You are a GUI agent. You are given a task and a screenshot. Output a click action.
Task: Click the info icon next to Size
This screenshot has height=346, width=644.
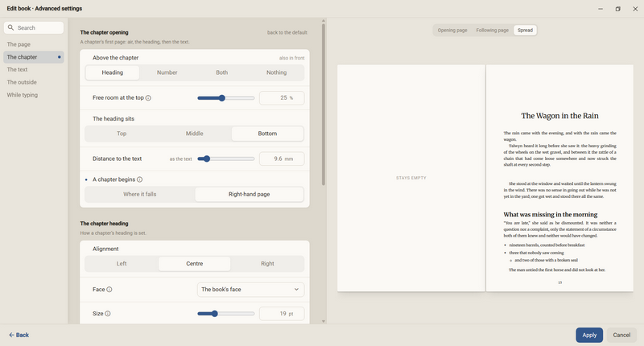(108, 314)
